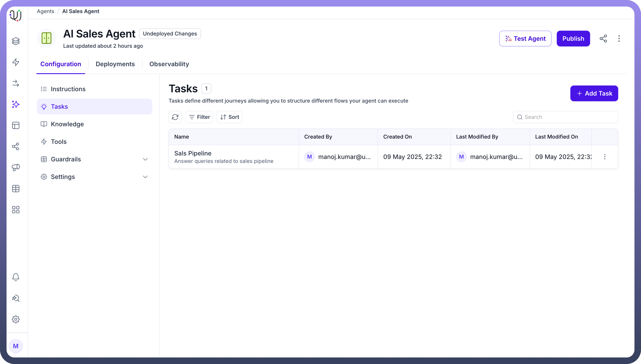Expand the Guardrails section chevron
The image size is (641, 364).
click(x=145, y=159)
